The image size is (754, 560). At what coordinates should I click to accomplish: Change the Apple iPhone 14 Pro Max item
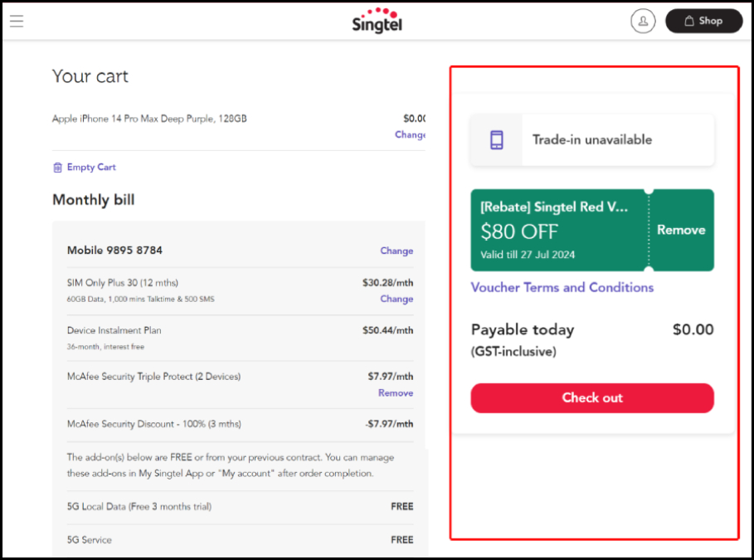(411, 134)
